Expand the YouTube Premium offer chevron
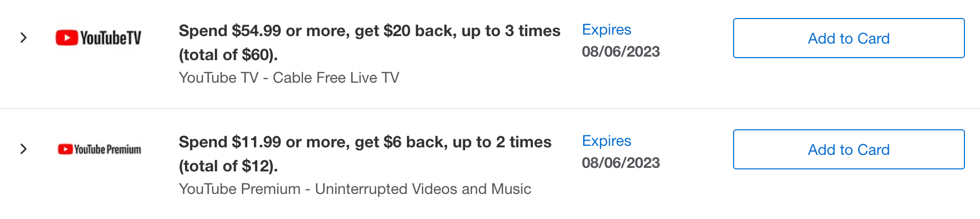 [x=23, y=149]
